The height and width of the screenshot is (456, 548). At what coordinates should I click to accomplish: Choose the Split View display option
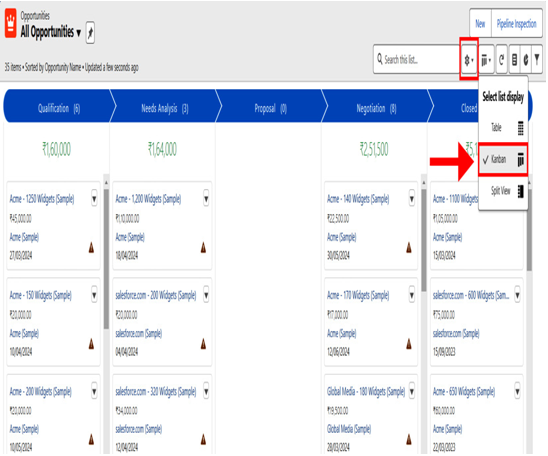point(503,191)
